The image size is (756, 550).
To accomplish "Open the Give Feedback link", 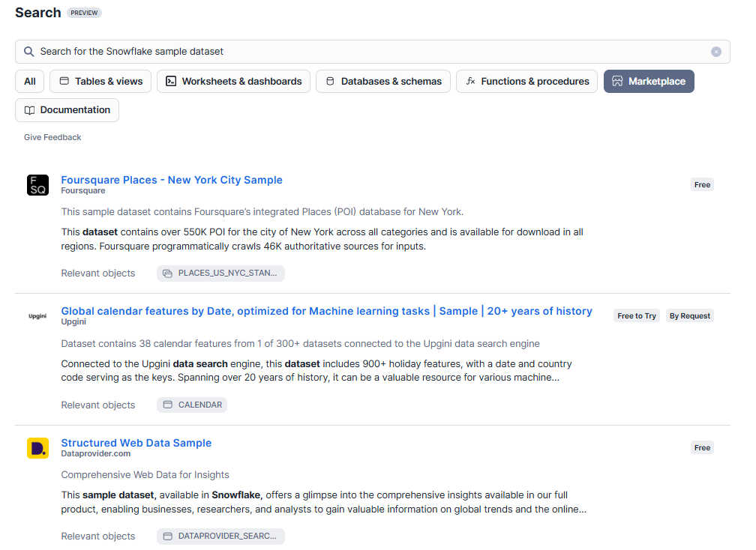I will [x=52, y=136].
